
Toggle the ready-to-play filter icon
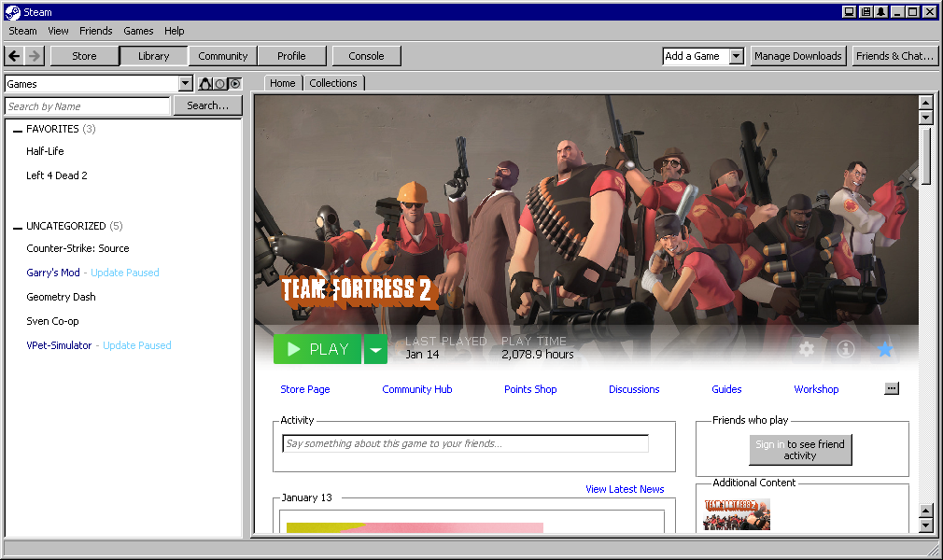[x=234, y=84]
